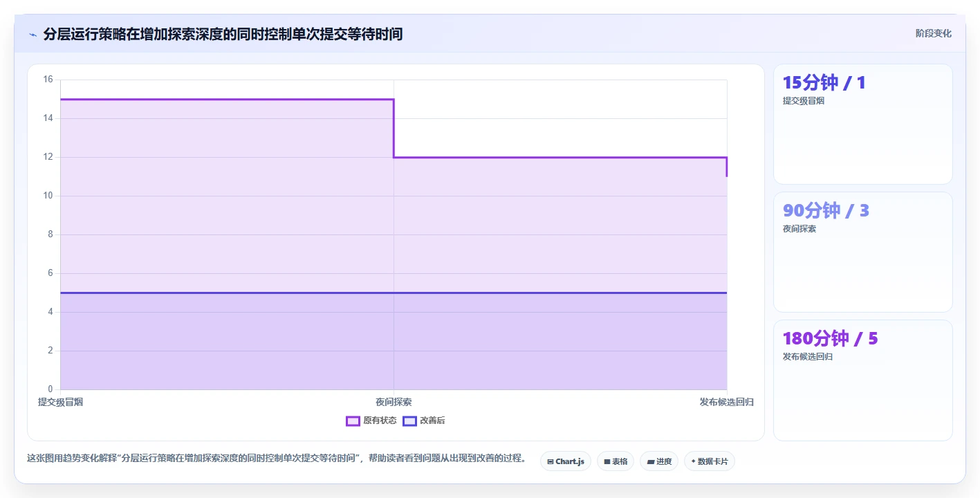Click the y-axis tick label 14
Image resolution: width=980 pixels, height=498 pixels.
click(48, 118)
